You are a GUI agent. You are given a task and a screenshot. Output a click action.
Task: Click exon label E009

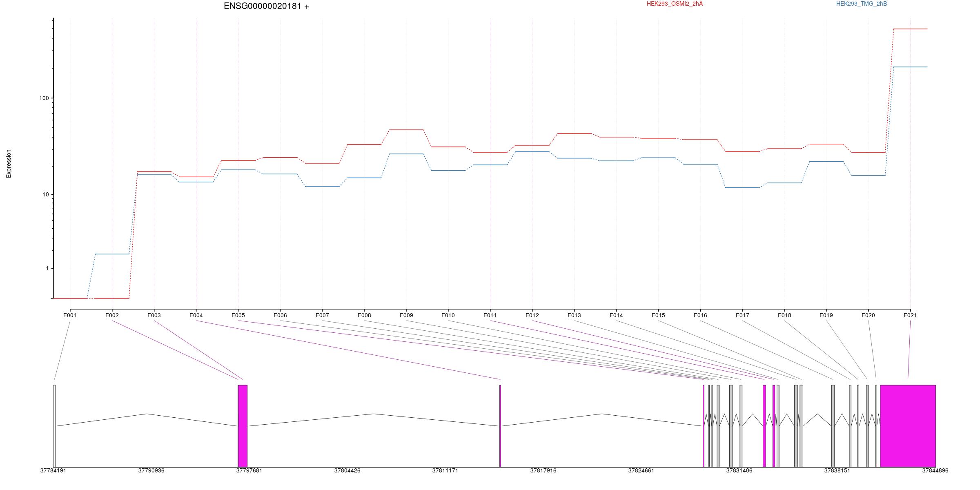point(406,315)
